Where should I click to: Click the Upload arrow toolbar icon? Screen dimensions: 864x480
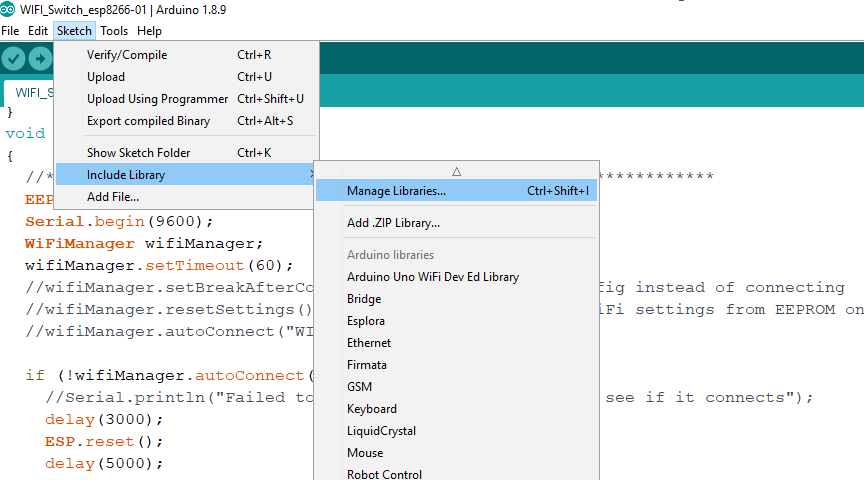click(40, 59)
